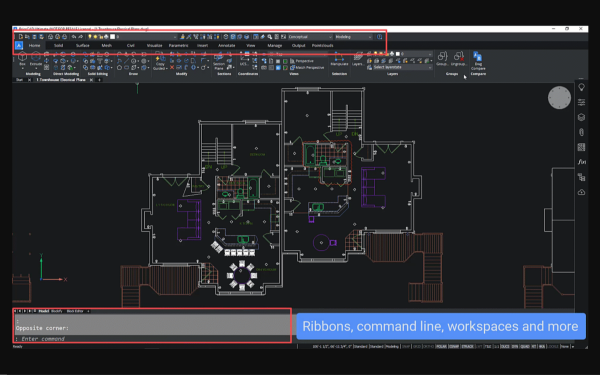Toggle QUAD in the status bar

[x=525, y=346]
